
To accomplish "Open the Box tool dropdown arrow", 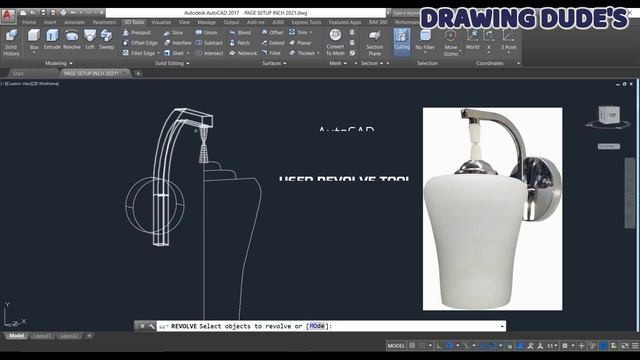I will coord(34,53).
